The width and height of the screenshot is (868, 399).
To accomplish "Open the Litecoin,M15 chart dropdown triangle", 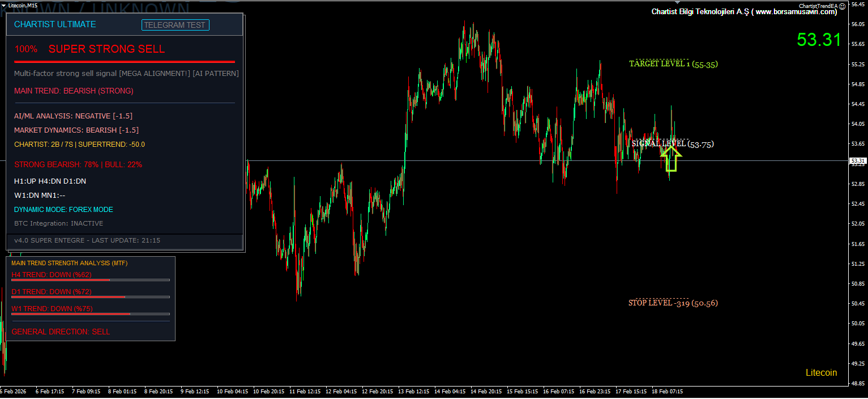I will [x=4, y=5].
